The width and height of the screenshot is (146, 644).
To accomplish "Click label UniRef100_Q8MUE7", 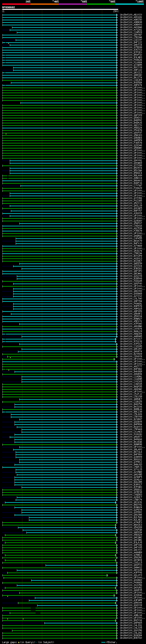I will coord(131,399).
